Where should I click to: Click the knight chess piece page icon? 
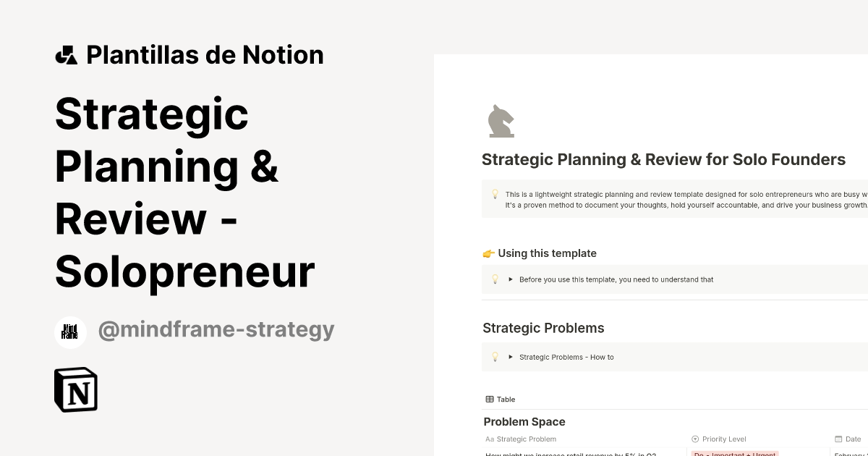[x=501, y=120]
